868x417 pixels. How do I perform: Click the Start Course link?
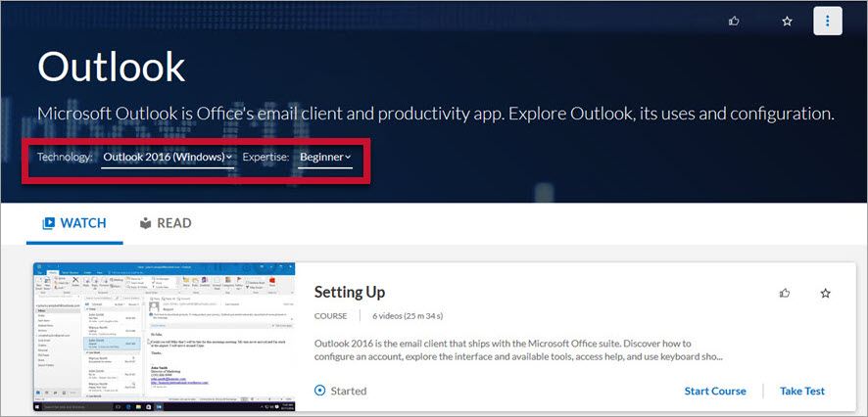coord(715,391)
